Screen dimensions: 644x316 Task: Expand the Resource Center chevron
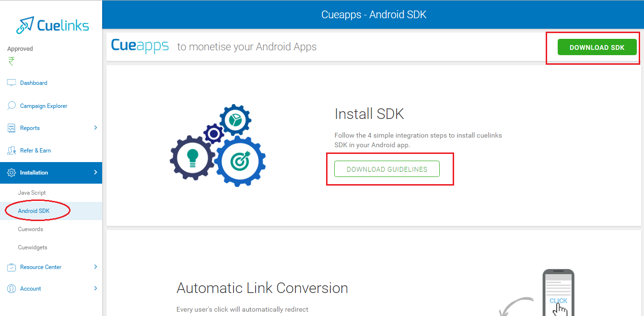pyautogui.click(x=95, y=267)
